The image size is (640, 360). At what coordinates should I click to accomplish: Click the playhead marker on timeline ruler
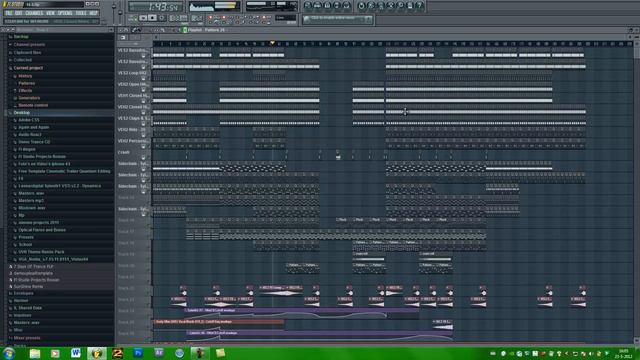(x=272, y=43)
